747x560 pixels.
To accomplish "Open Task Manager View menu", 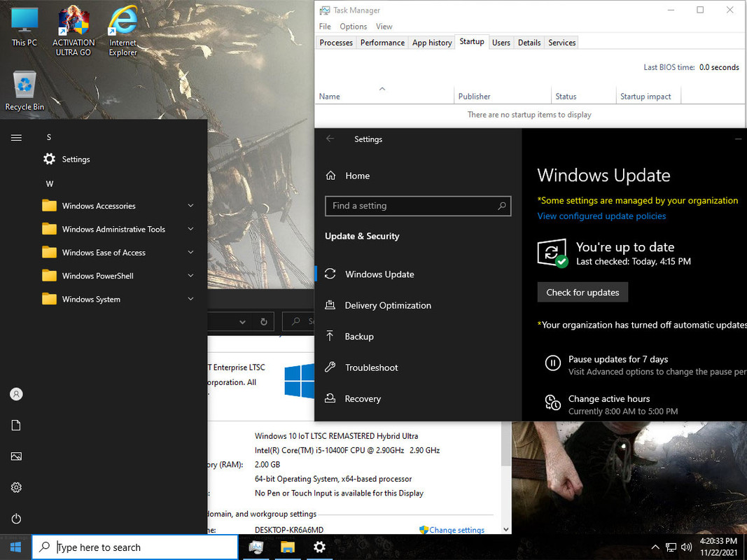I will (384, 26).
